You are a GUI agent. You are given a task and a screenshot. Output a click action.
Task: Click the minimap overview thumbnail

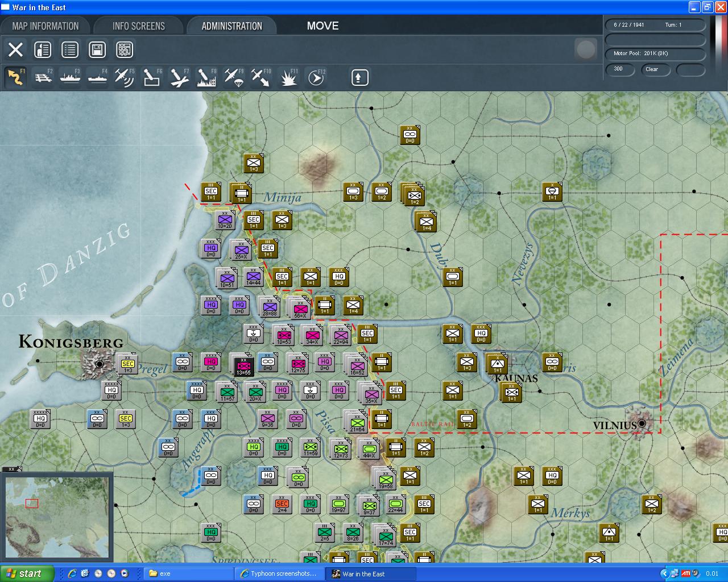tap(56, 517)
